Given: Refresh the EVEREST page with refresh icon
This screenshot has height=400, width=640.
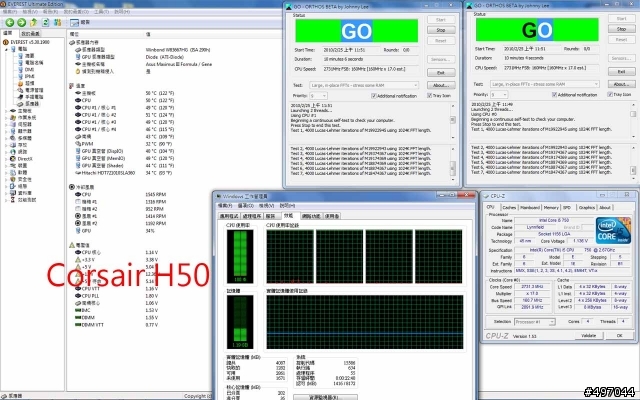Looking at the screenshot, I should (46, 22).
